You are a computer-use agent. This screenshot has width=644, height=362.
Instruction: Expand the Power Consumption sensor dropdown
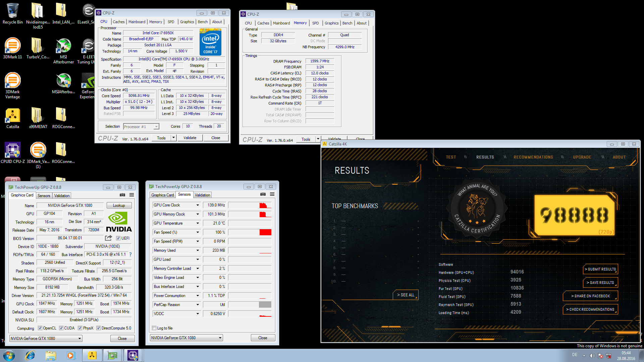pos(198,296)
